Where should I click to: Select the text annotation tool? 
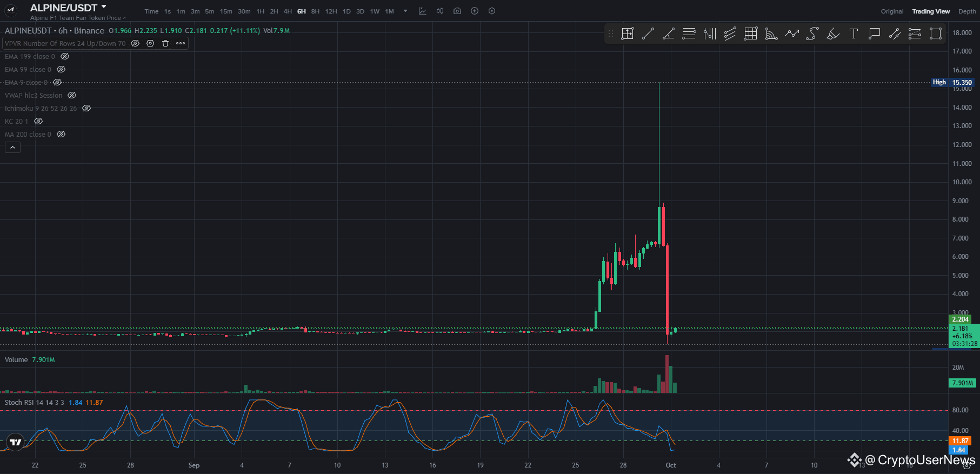(854, 34)
